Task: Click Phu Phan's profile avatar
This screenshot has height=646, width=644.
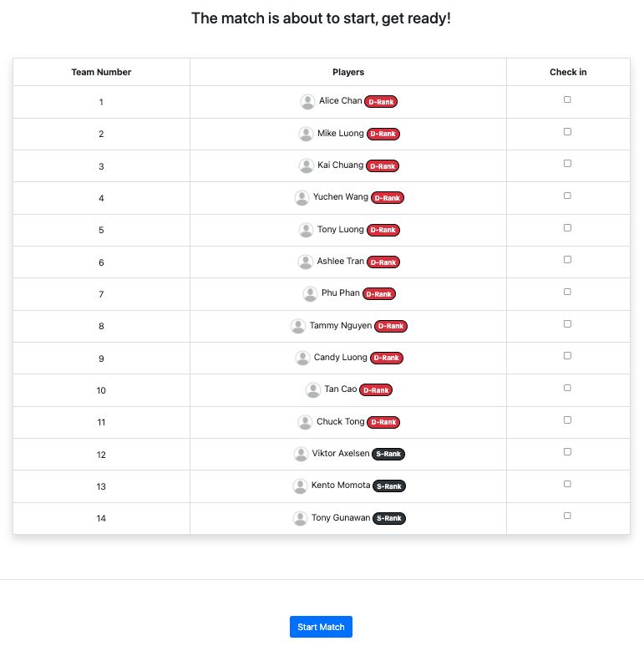Action: (310, 294)
